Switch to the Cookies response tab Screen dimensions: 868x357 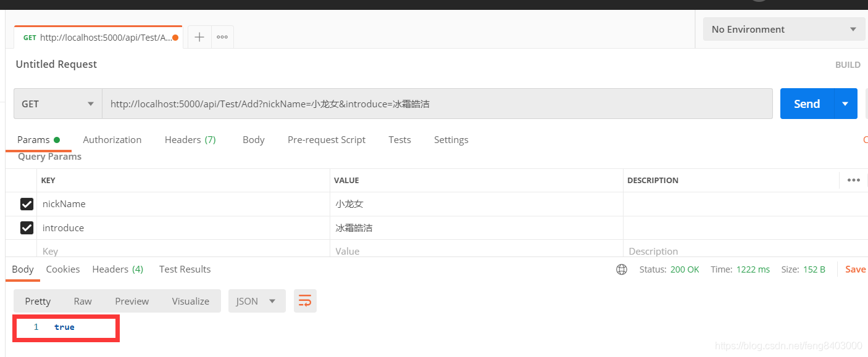coord(62,269)
